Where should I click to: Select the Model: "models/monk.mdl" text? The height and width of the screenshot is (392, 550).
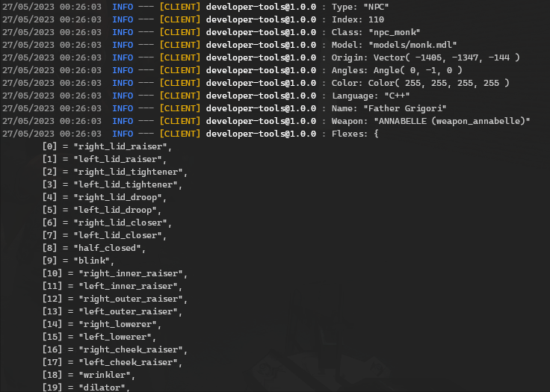(x=394, y=45)
